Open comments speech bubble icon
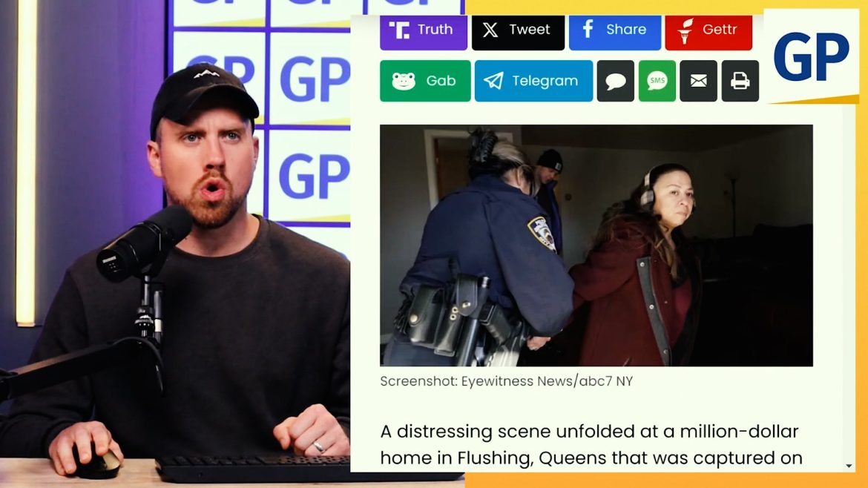868x488 pixels. point(616,81)
